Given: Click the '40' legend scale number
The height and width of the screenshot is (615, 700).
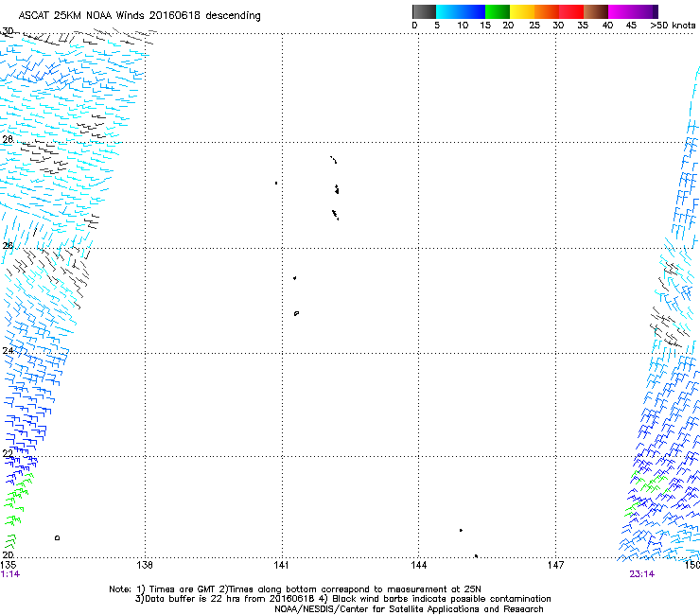Looking at the screenshot, I should tap(607, 26).
